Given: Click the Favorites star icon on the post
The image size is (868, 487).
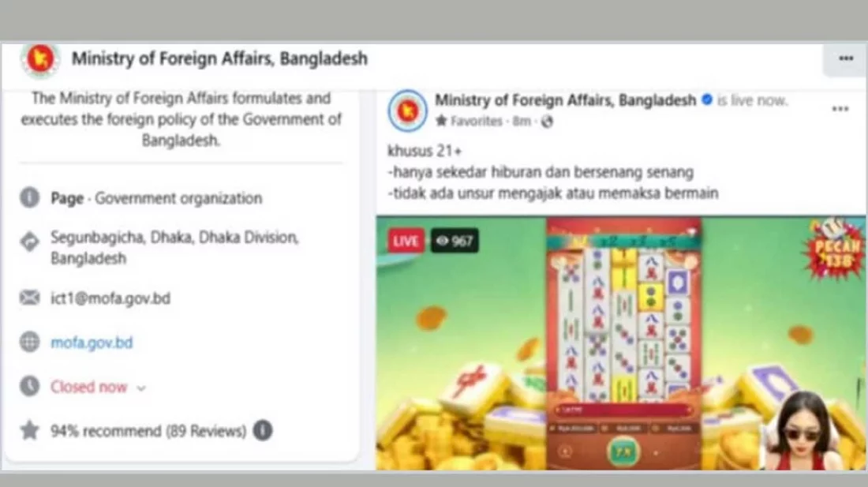Looking at the screenshot, I should 441,121.
